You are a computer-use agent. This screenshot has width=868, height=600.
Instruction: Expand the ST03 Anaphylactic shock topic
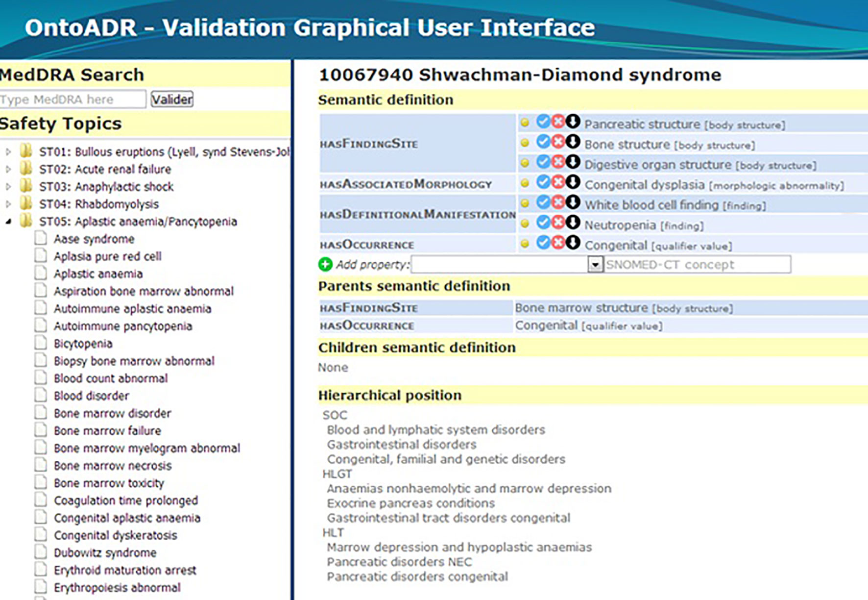[x=8, y=187]
